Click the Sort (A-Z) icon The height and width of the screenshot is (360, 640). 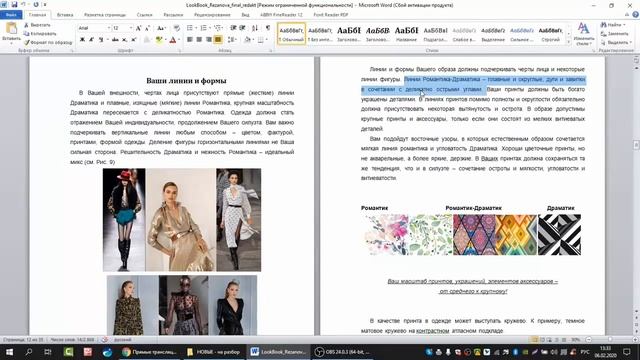(x=255, y=28)
